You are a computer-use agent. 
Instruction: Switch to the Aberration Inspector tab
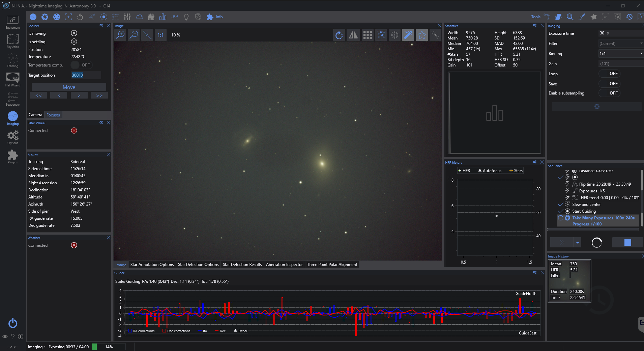pos(284,265)
